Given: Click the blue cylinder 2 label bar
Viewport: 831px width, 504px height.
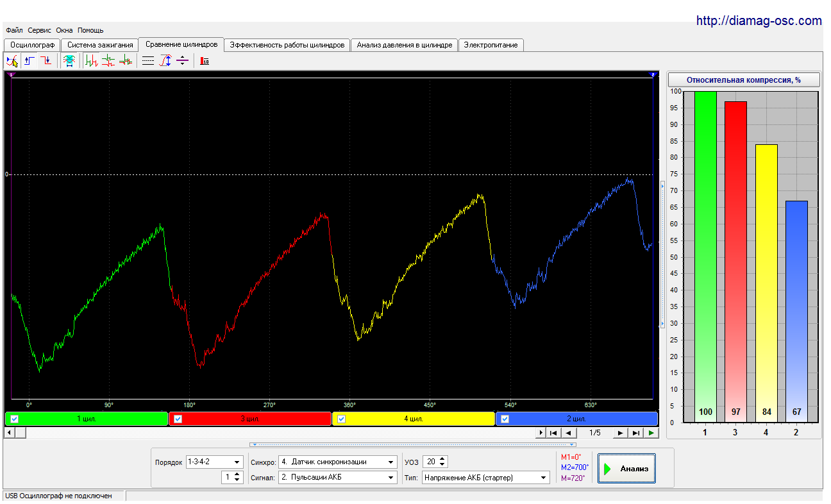Looking at the screenshot, I should (577, 419).
